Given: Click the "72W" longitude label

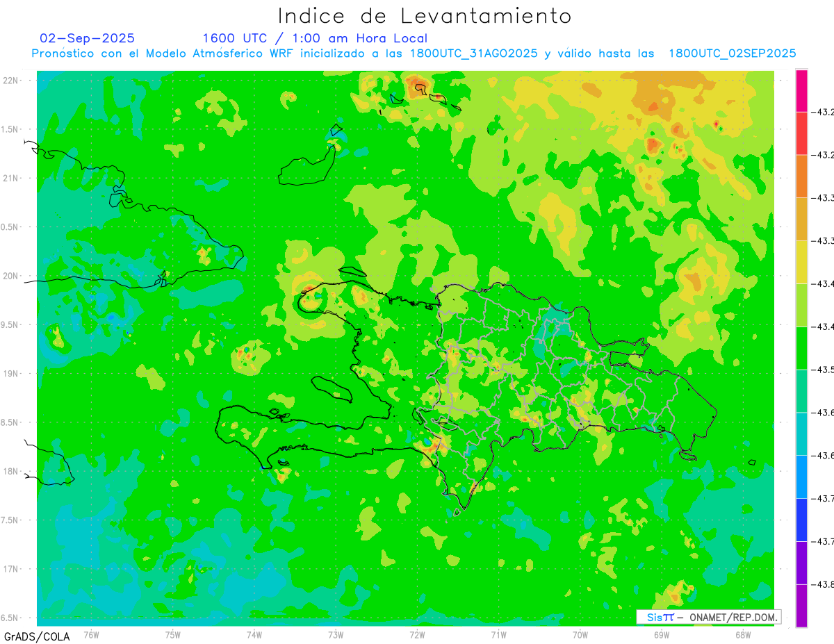Looking at the screenshot, I should pyautogui.click(x=417, y=634).
